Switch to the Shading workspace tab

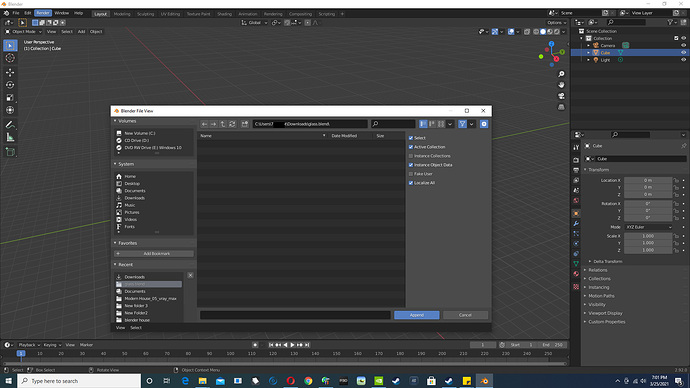tap(224, 14)
